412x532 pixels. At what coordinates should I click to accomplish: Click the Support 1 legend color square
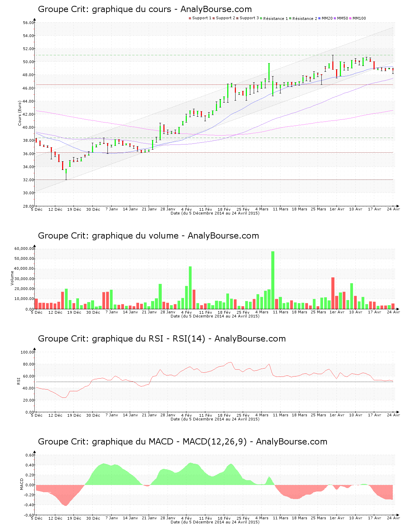click(x=190, y=18)
